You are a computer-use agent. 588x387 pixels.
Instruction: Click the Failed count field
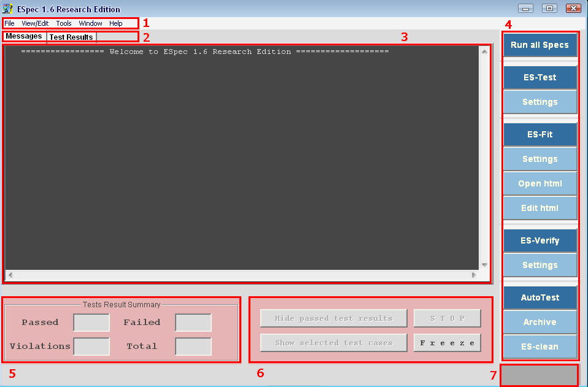193,323
